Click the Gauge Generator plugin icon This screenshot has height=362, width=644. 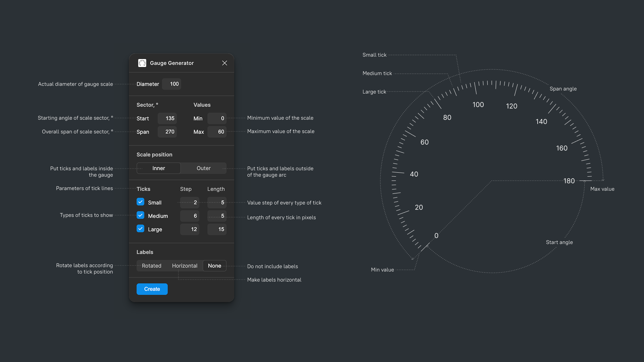pyautogui.click(x=142, y=63)
